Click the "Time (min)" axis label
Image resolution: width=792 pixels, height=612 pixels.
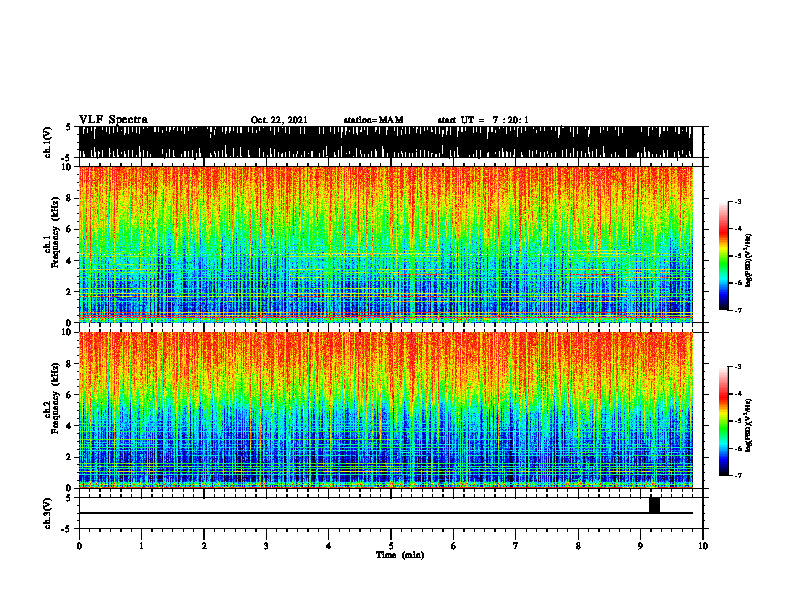(x=400, y=555)
